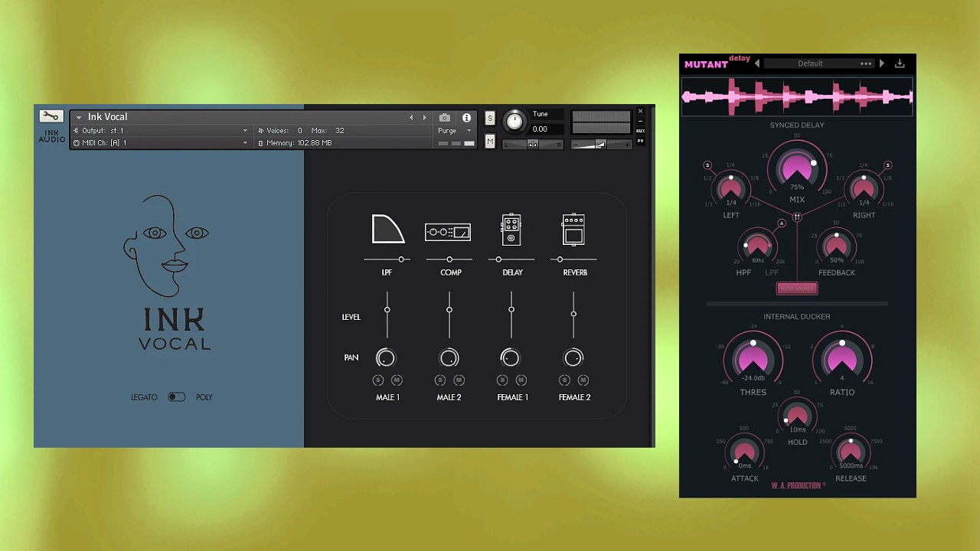Viewport: 980px width, 551px height.
Task: Click the MUTE SOURCE button
Action: pos(797,289)
